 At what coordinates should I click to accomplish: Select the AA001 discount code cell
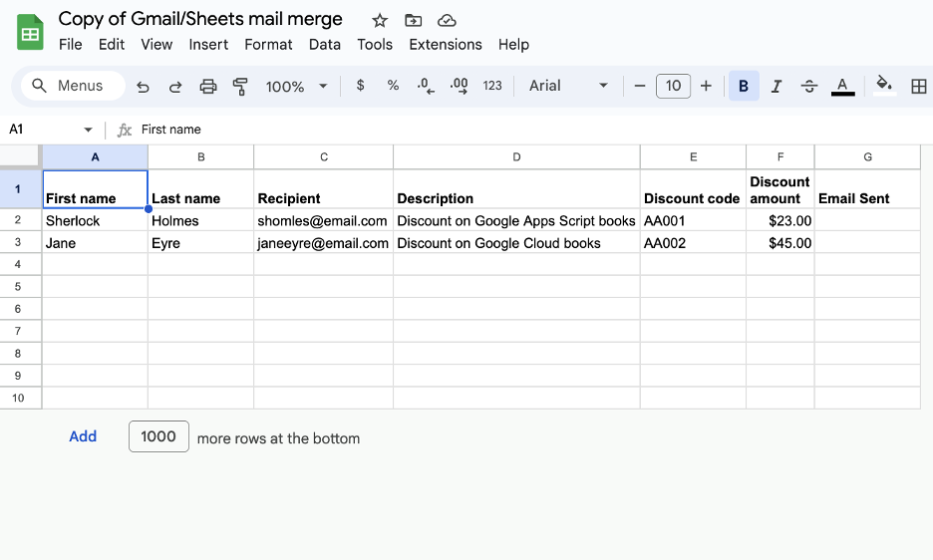(693, 220)
